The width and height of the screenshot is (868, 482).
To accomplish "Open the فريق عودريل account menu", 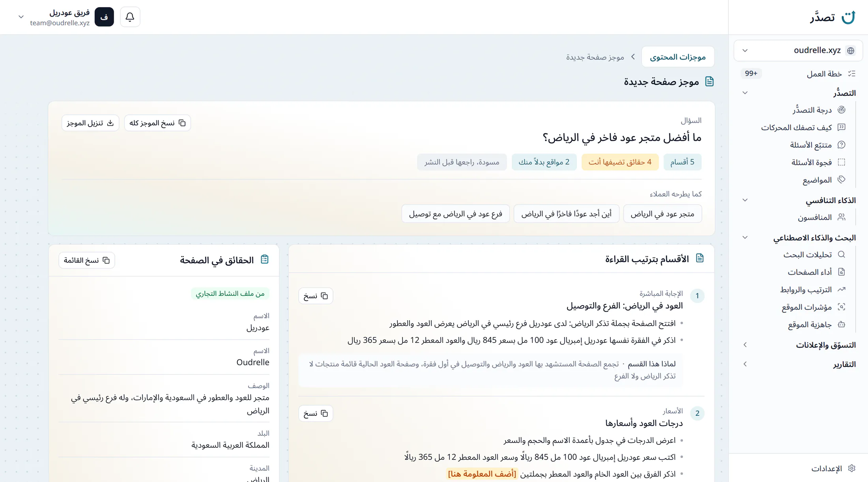I will [65, 17].
